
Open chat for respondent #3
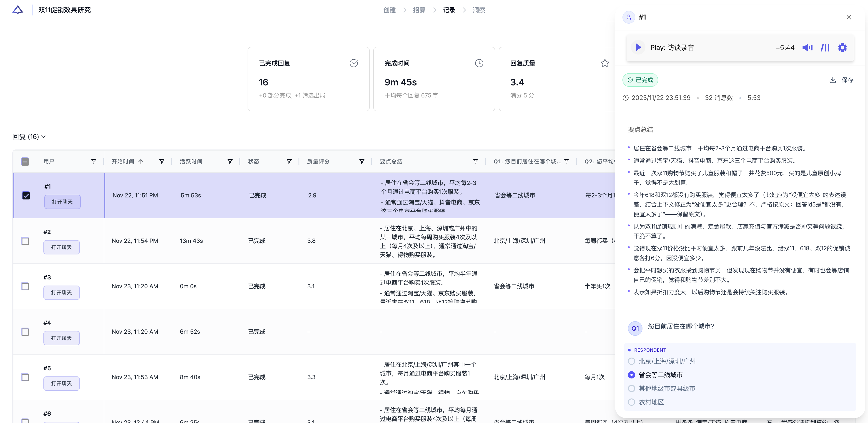[61, 293]
